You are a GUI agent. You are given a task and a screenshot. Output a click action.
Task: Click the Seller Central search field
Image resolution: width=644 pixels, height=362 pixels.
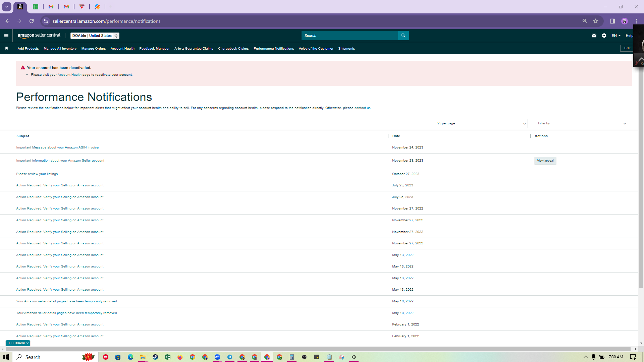pyautogui.click(x=350, y=36)
